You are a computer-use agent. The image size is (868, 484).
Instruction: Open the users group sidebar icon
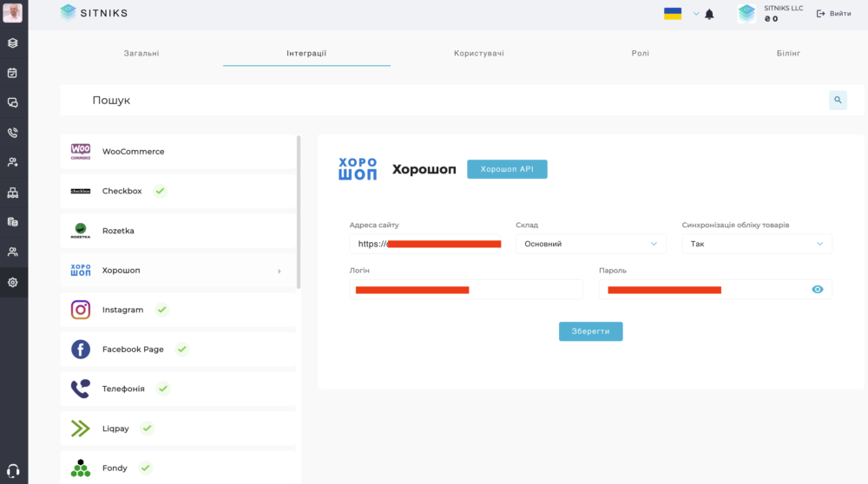pos(13,252)
